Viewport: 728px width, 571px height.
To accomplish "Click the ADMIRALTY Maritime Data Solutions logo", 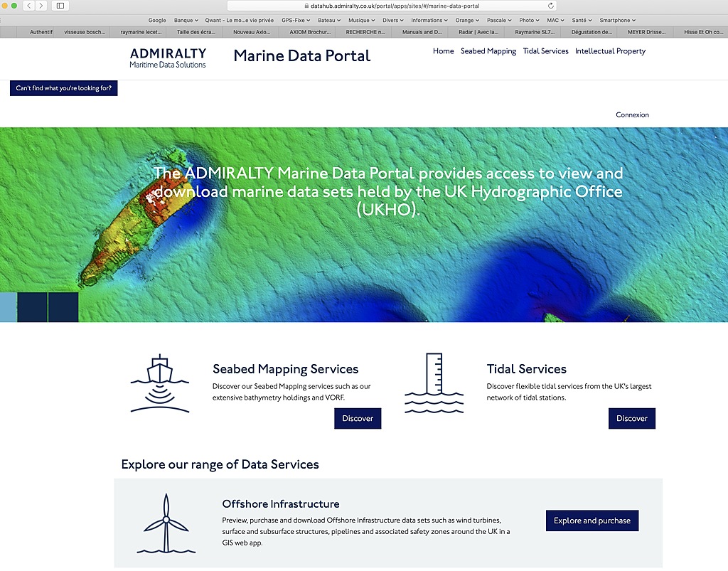I will coord(168,58).
